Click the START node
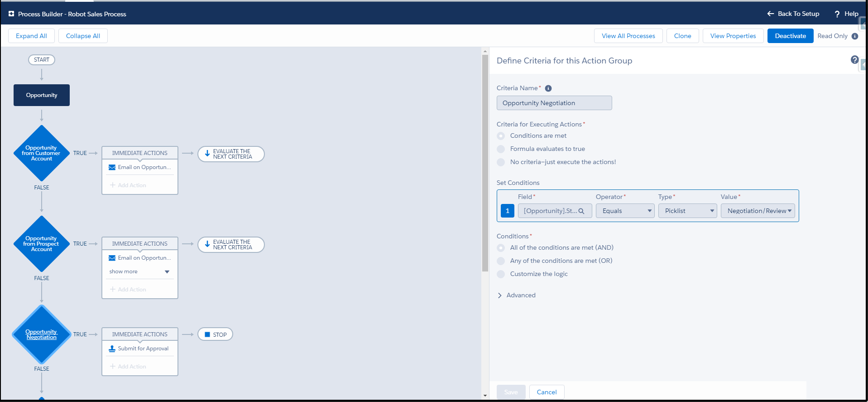 42,60
